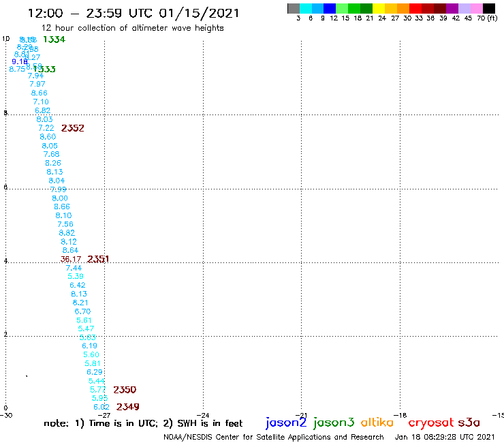Screen dimensions: 504x443
Task: Click the wave height value '8.64'
Action: coord(70,250)
